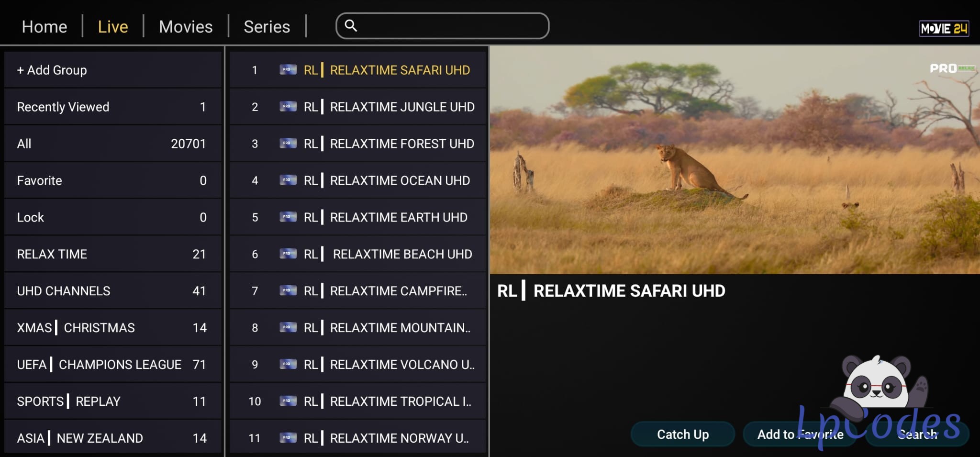The width and height of the screenshot is (980, 457).
Task: Click the PRO watermark logo on preview
Action: (x=951, y=68)
